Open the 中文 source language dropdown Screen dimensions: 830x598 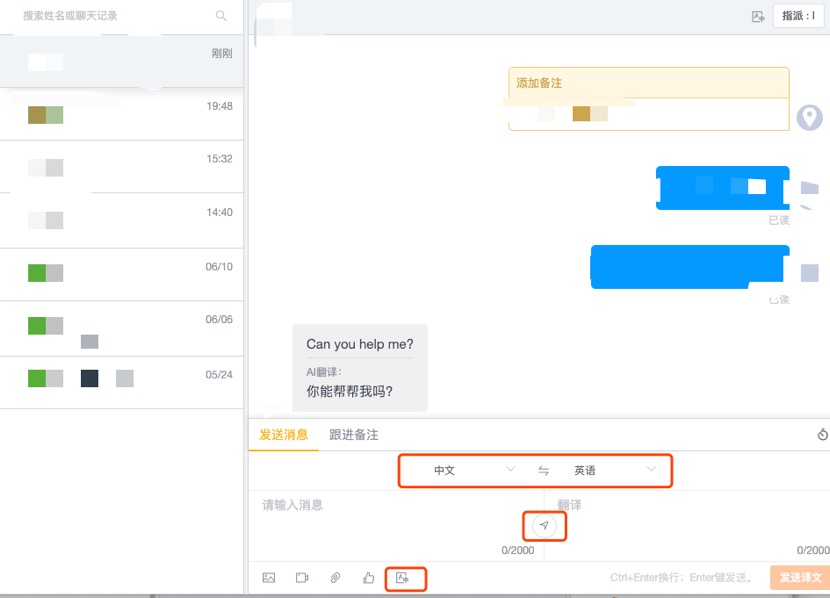click(x=472, y=470)
